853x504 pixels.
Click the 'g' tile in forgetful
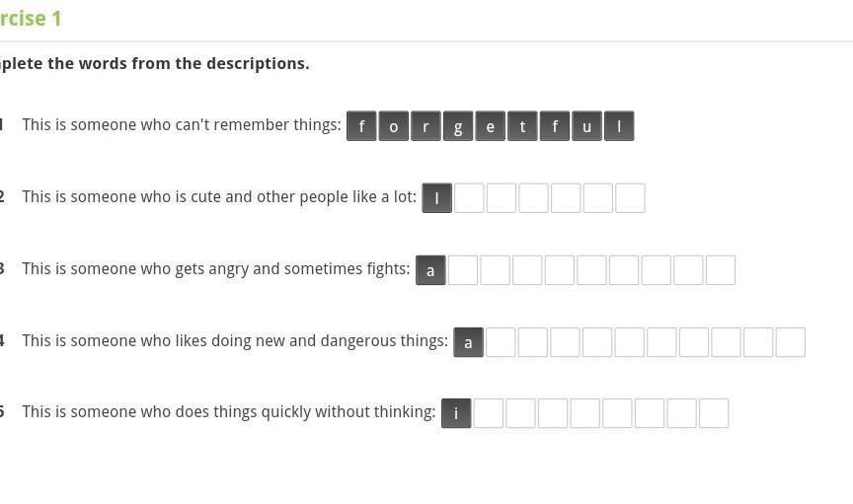[458, 126]
